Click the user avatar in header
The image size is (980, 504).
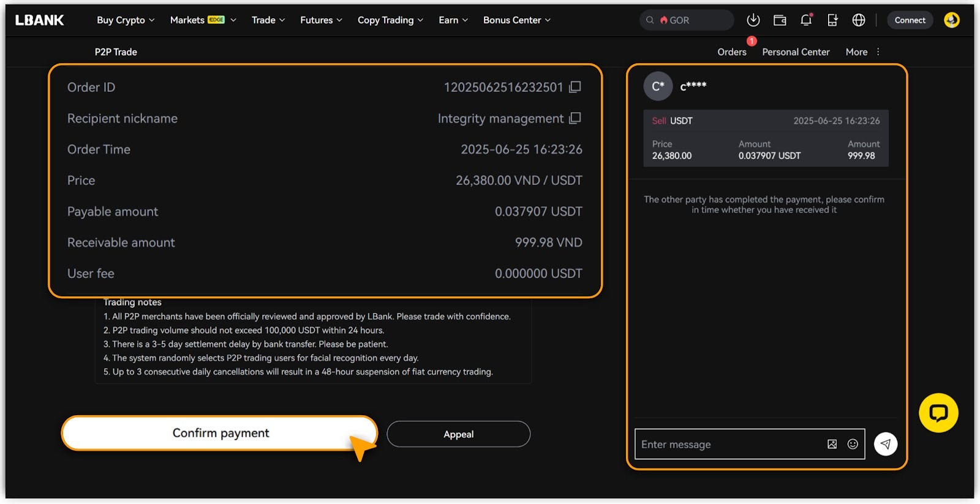coord(951,20)
